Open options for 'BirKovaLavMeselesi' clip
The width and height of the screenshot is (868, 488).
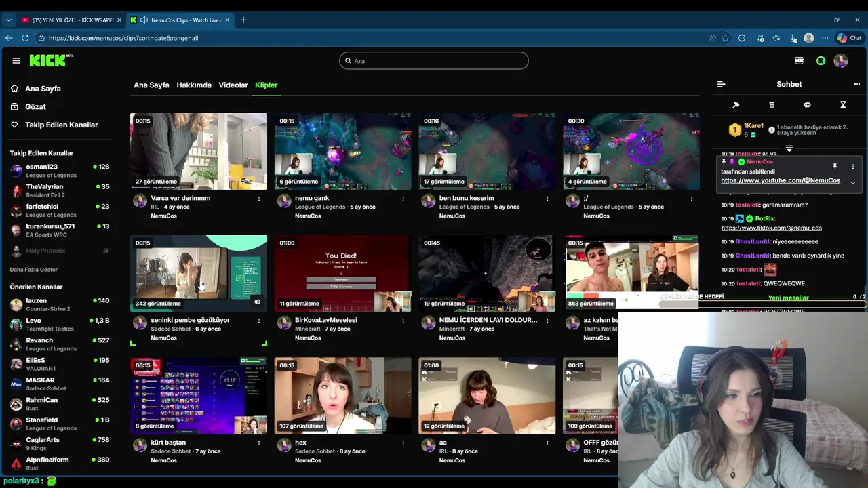[x=403, y=321]
